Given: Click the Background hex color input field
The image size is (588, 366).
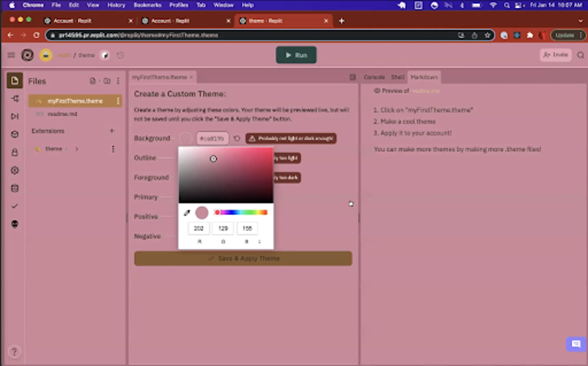Looking at the screenshot, I should [212, 138].
